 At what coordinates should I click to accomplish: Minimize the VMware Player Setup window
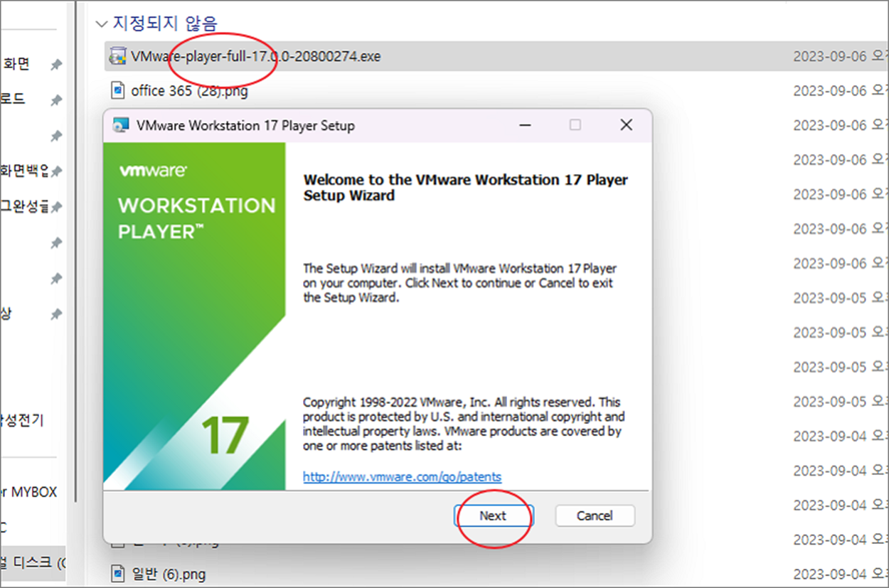tap(525, 125)
